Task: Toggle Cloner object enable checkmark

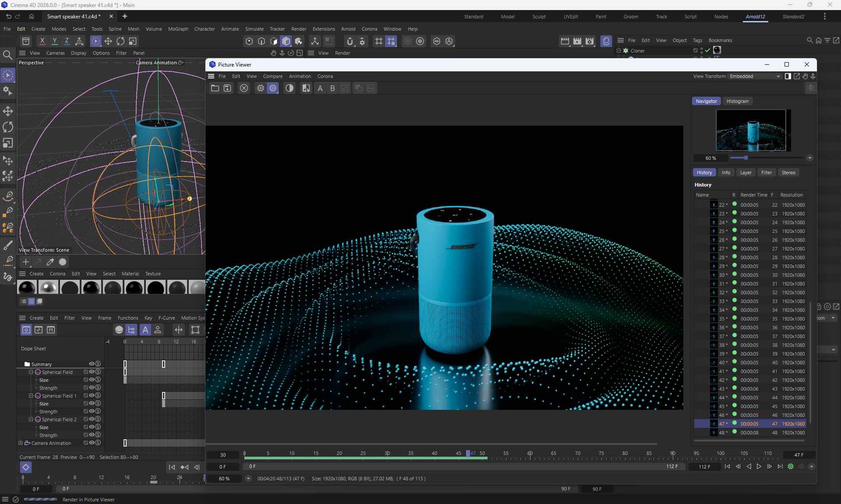Action: click(707, 50)
